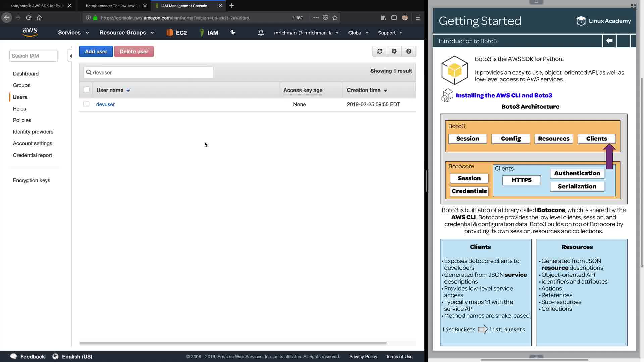Select the devuser row checkbox
This screenshot has width=644, height=362.
[86, 104]
